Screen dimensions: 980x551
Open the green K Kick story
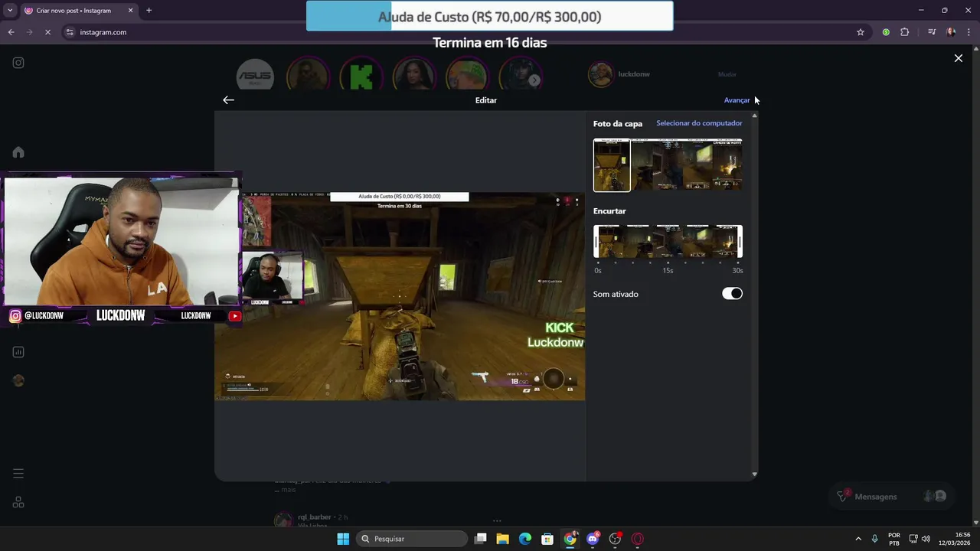[x=361, y=75]
